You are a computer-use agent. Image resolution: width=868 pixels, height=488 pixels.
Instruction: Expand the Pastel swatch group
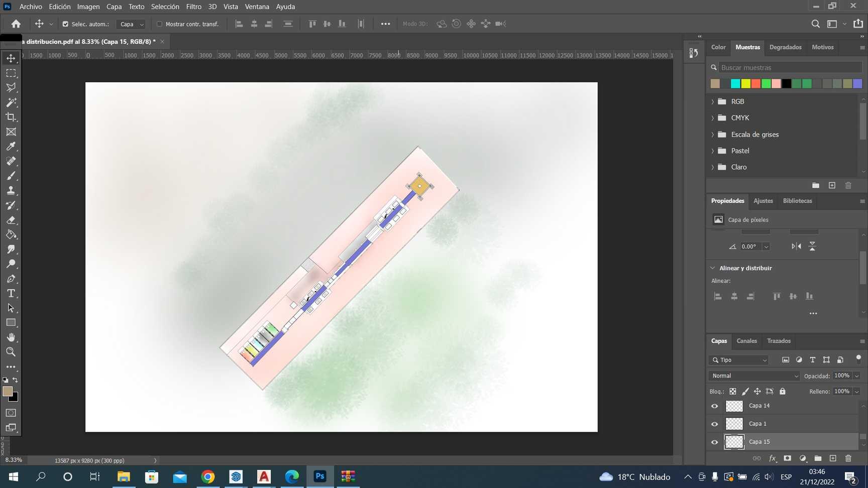(712, 151)
